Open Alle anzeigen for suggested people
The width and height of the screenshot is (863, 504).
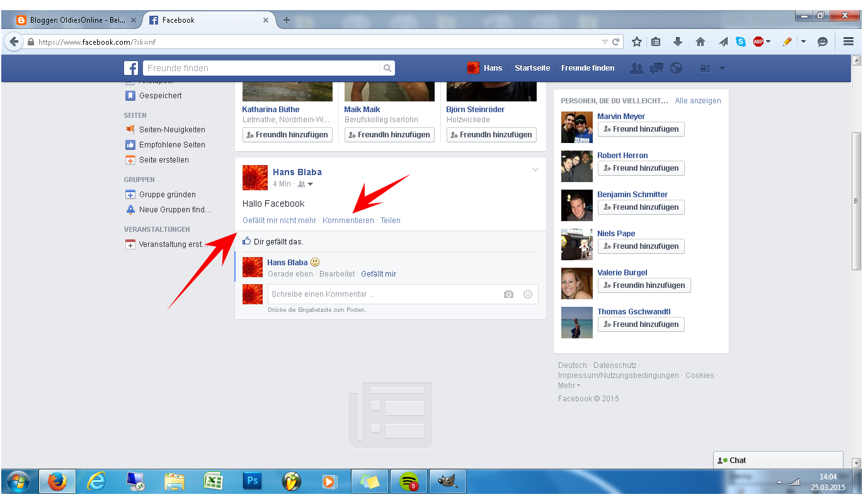(698, 100)
